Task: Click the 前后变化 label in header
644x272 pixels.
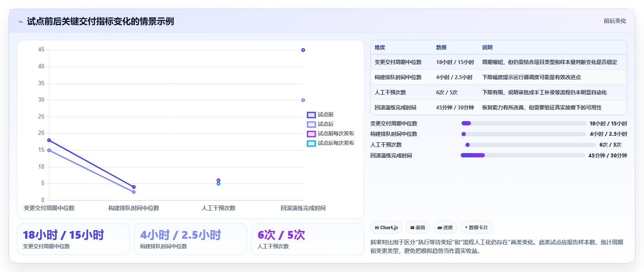Action: [x=615, y=21]
